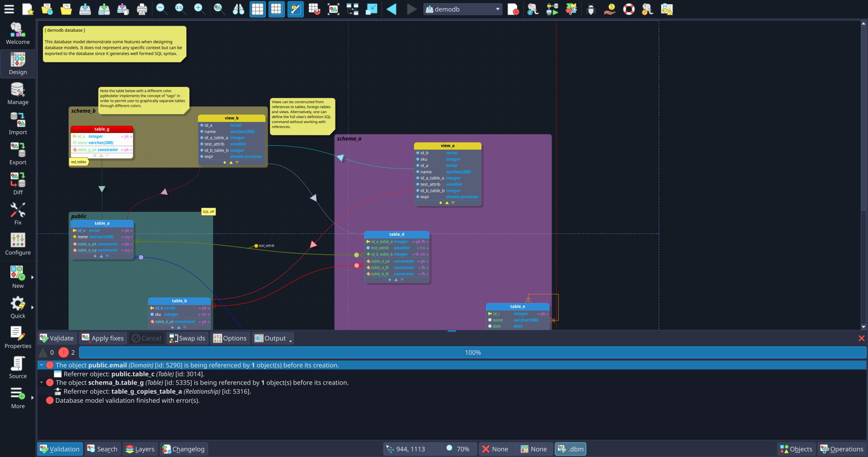The height and width of the screenshot is (457, 868).
Task: Toggle the snap to magnet toolbar button
Action: point(314,9)
